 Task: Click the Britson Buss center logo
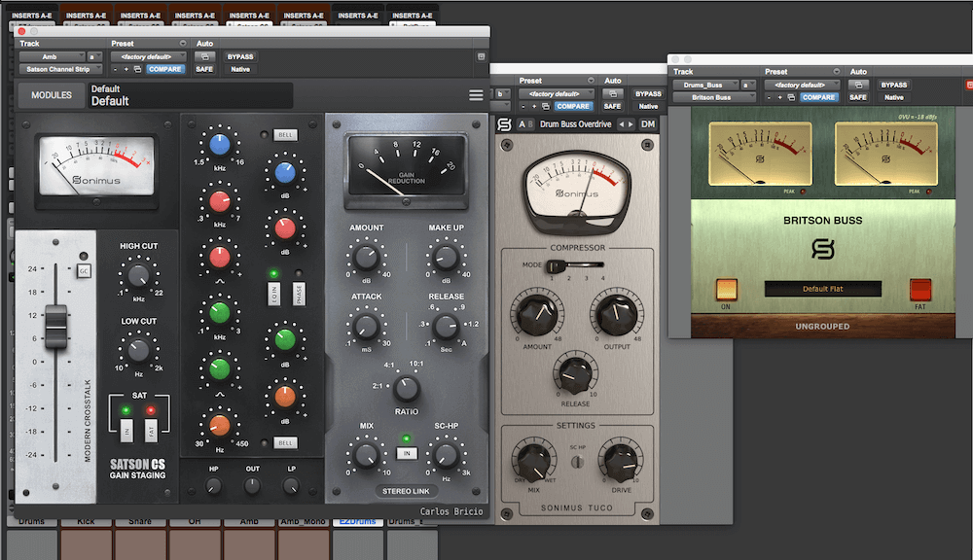click(x=822, y=250)
